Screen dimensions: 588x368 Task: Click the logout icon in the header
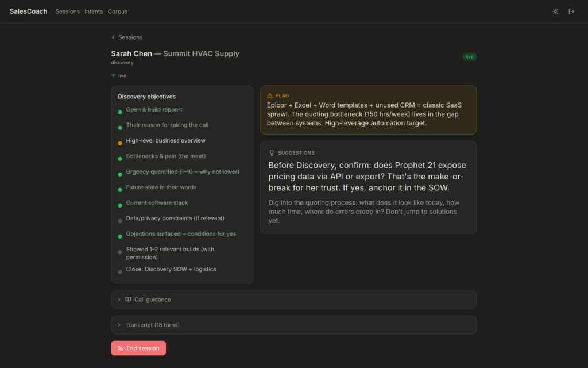571,11
